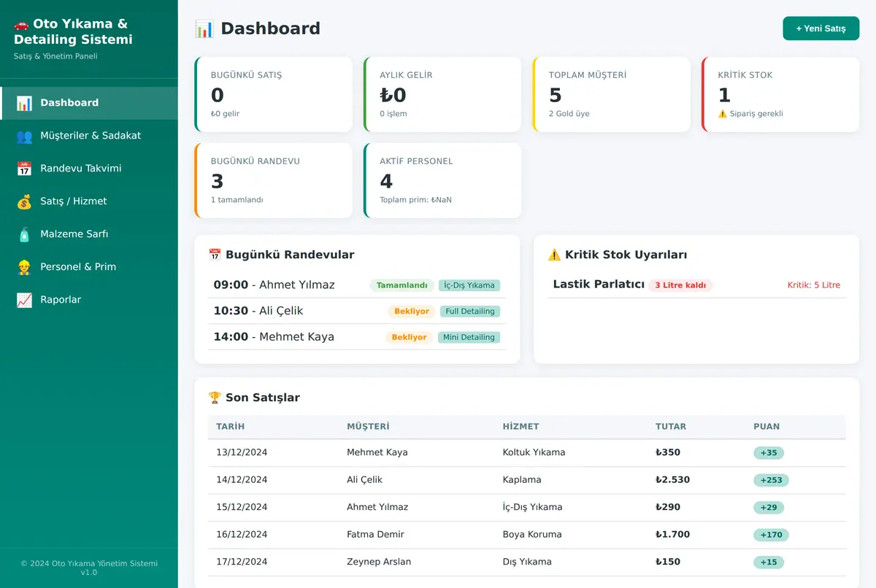
Task: Click the Tamamlandı badge for Ahmet Yılmaz
Action: (401, 285)
